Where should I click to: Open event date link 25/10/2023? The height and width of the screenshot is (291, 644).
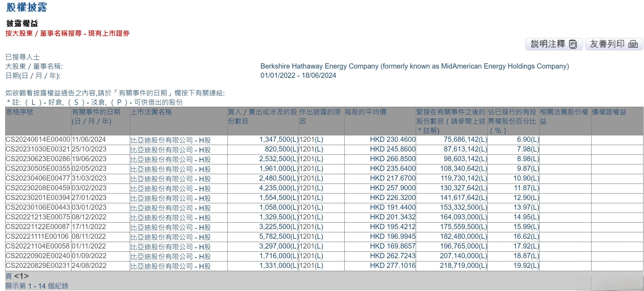click(x=89, y=149)
